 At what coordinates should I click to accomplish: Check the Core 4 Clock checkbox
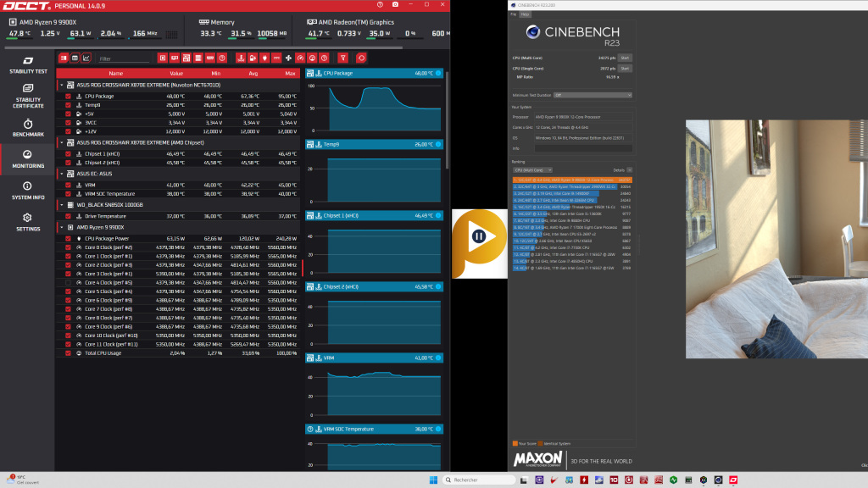(x=68, y=283)
